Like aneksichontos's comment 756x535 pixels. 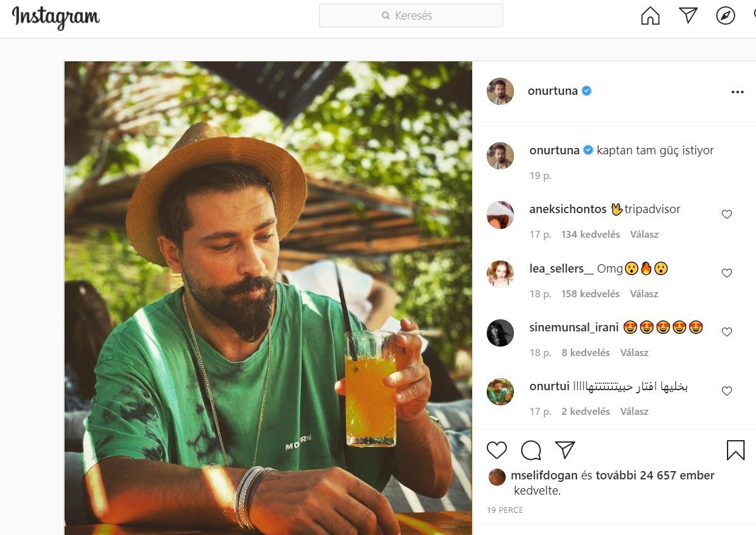coord(727,214)
